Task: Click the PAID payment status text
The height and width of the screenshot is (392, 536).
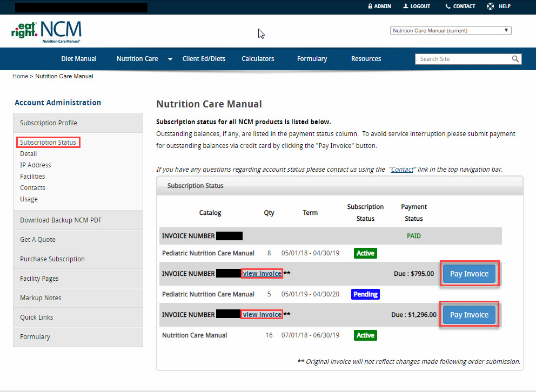Action: pyautogui.click(x=414, y=236)
